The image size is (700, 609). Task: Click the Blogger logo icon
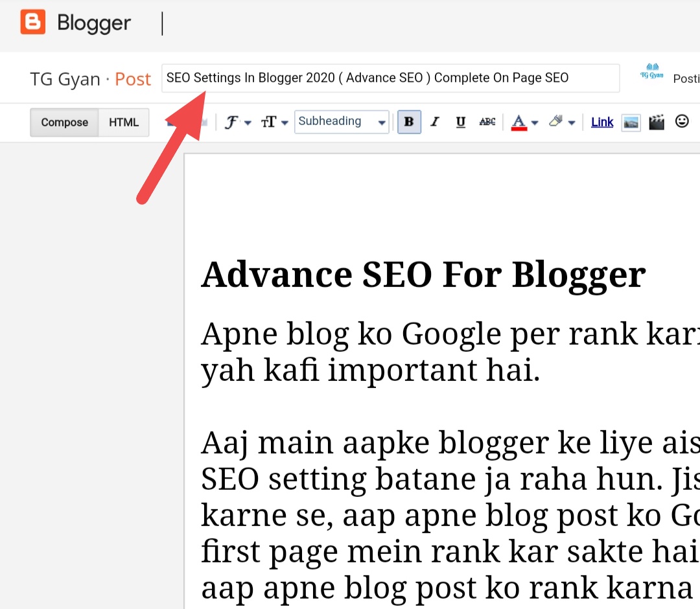[32, 23]
